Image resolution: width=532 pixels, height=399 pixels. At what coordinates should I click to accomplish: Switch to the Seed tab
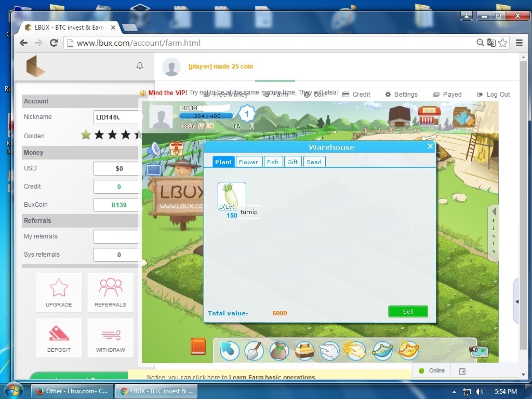314,162
